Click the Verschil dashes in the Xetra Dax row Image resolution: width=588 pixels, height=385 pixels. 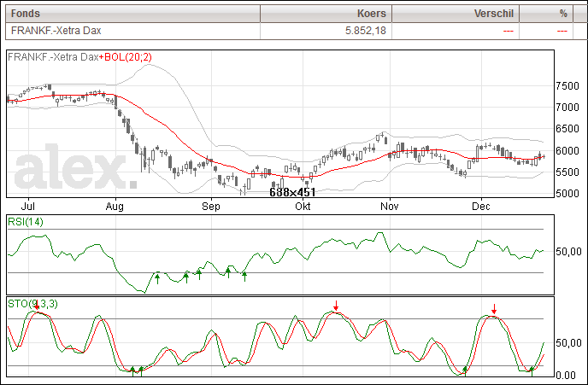(509, 31)
